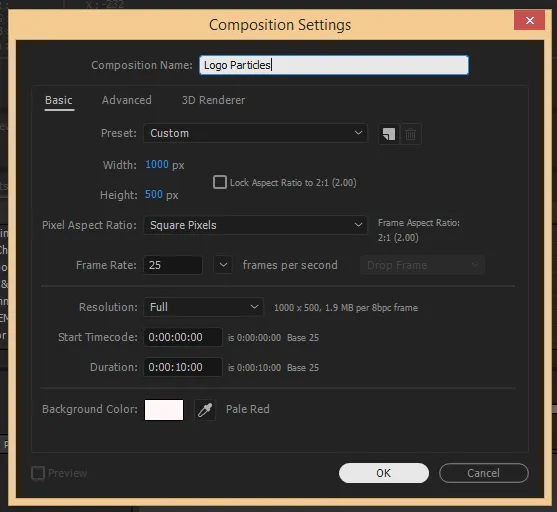
Task: Open the Background Color swatch
Action: point(164,410)
